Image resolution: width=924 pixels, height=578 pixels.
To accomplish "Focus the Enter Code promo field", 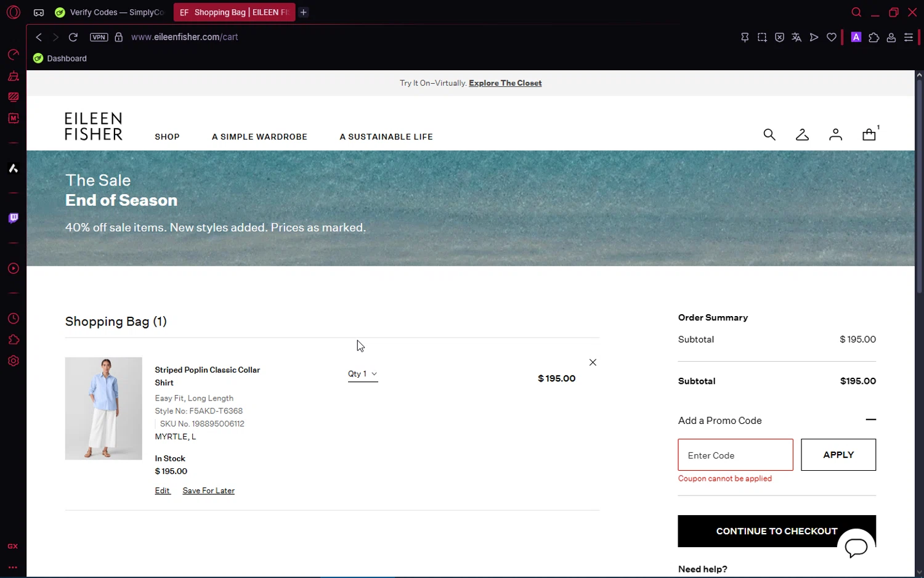I will click(x=736, y=455).
